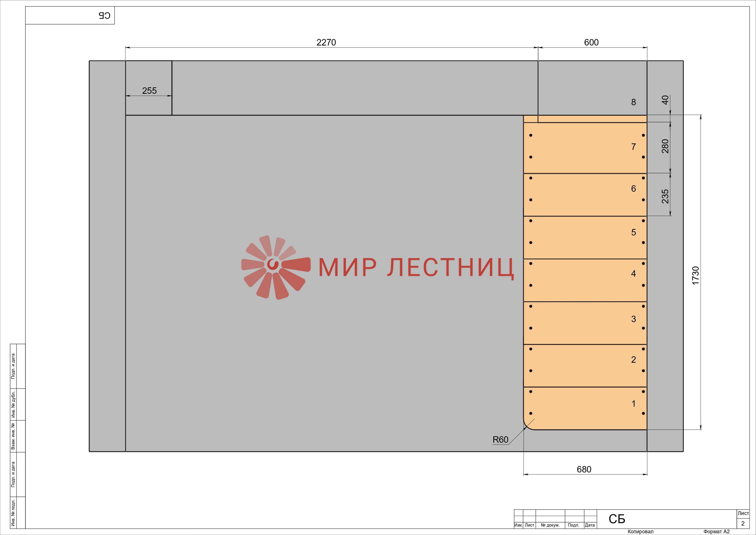Image resolution: width=756 pixels, height=535 pixels.
Task: Click the 255 dimension text
Action: pos(149,91)
